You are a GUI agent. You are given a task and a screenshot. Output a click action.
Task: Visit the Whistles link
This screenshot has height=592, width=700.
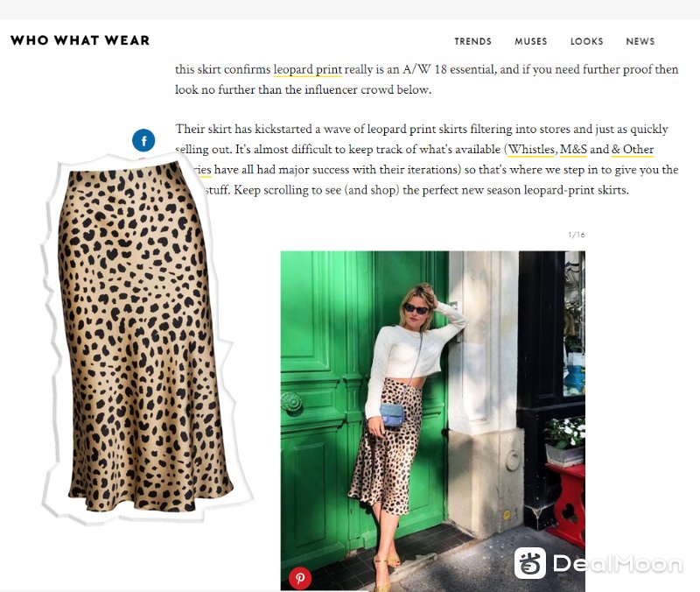[x=531, y=149]
